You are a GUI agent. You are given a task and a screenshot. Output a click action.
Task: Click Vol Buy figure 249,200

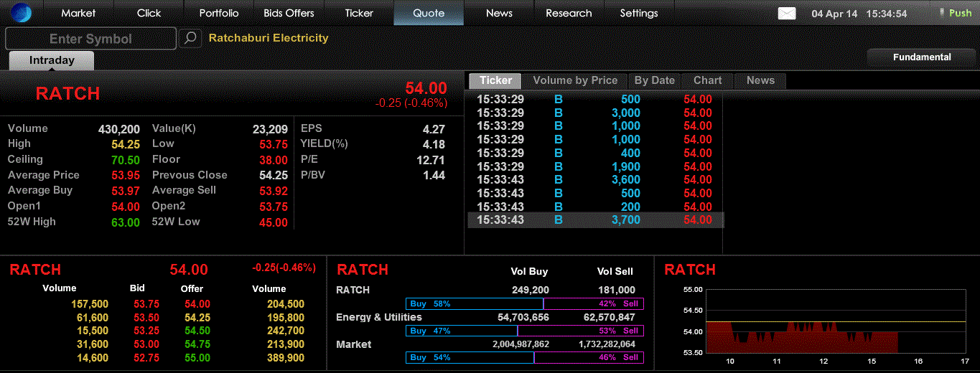529,290
